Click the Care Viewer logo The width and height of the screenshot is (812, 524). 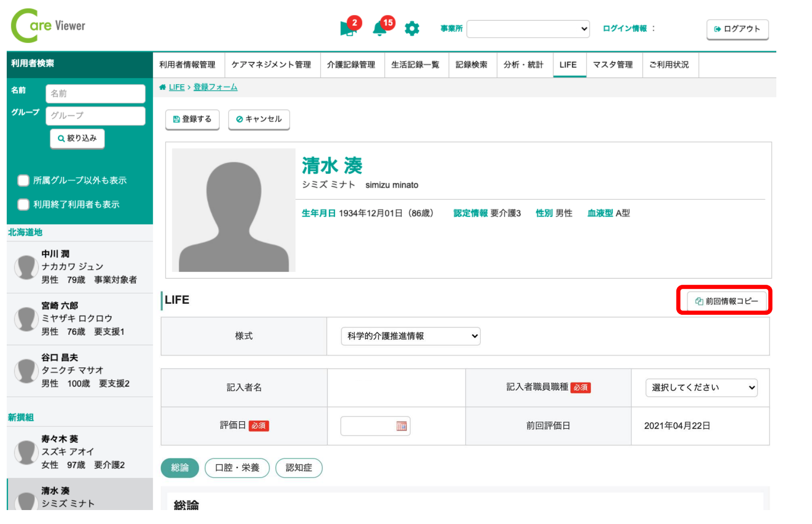click(x=48, y=26)
